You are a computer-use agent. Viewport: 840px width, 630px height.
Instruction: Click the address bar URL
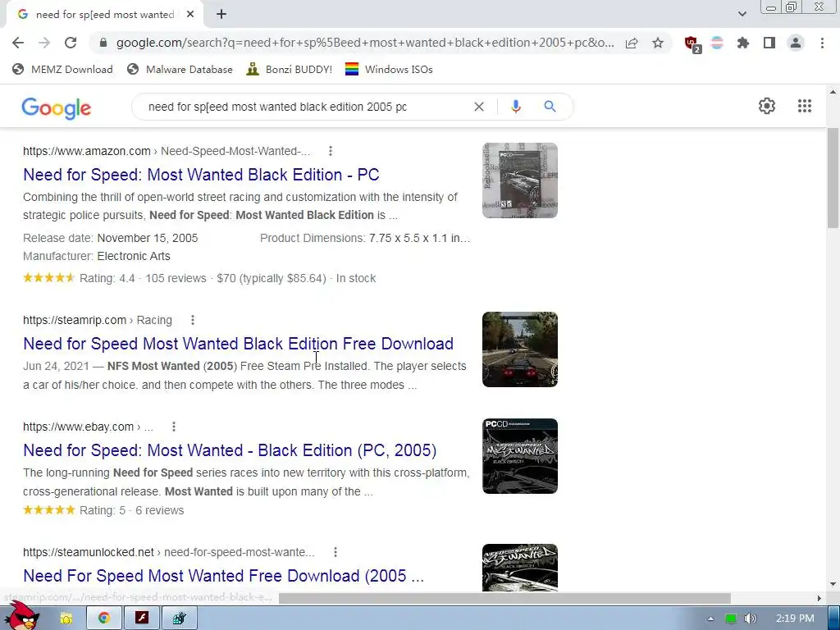click(365, 43)
